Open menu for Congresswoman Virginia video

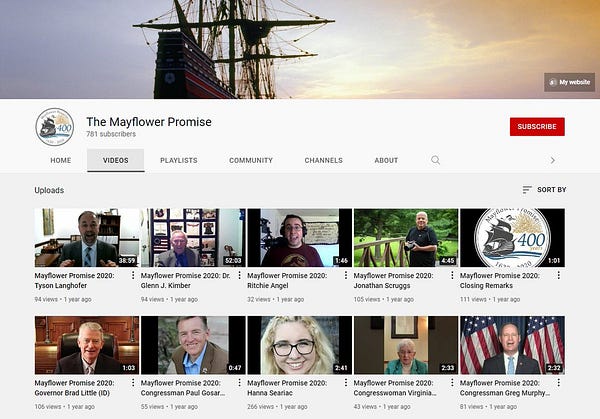coord(452,383)
